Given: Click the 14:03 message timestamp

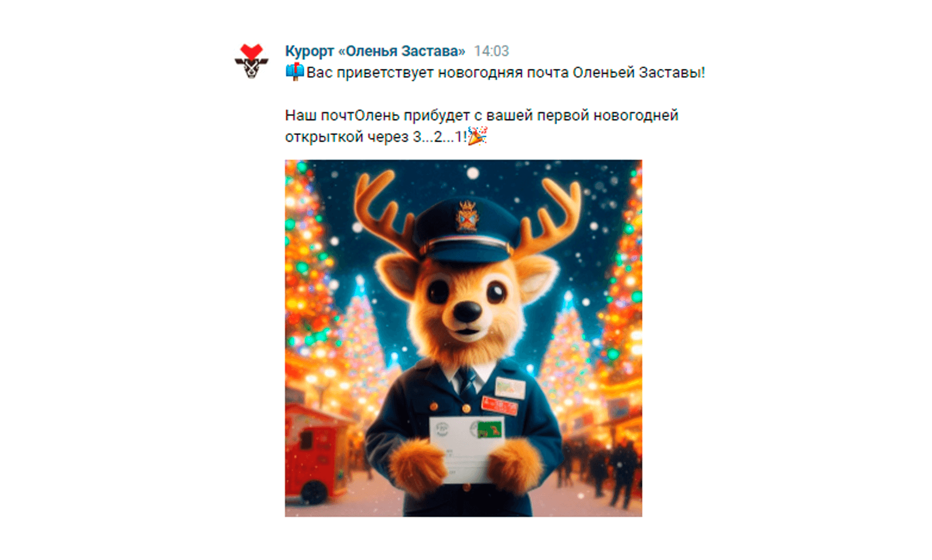Looking at the screenshot, I should (491, 51).
